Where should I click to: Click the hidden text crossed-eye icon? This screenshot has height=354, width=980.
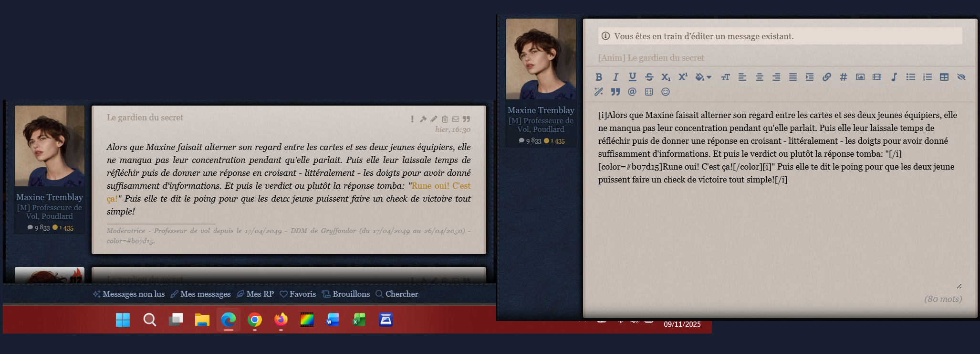[961, 77]
